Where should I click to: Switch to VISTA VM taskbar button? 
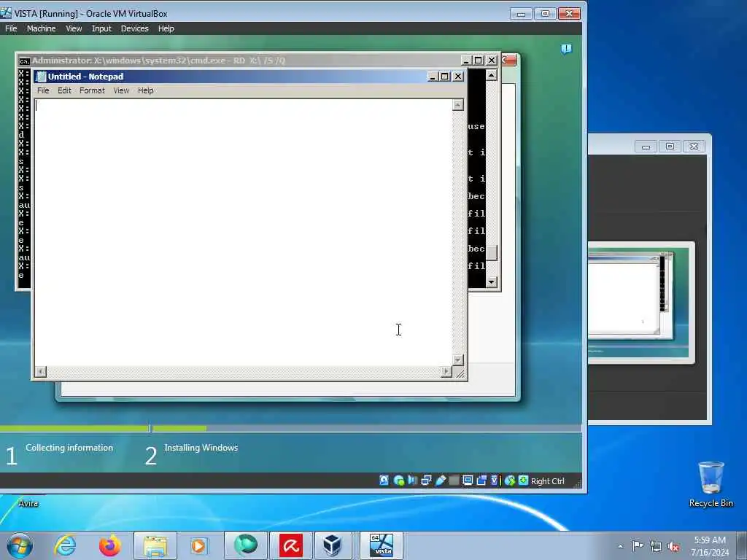pos(381,545)
